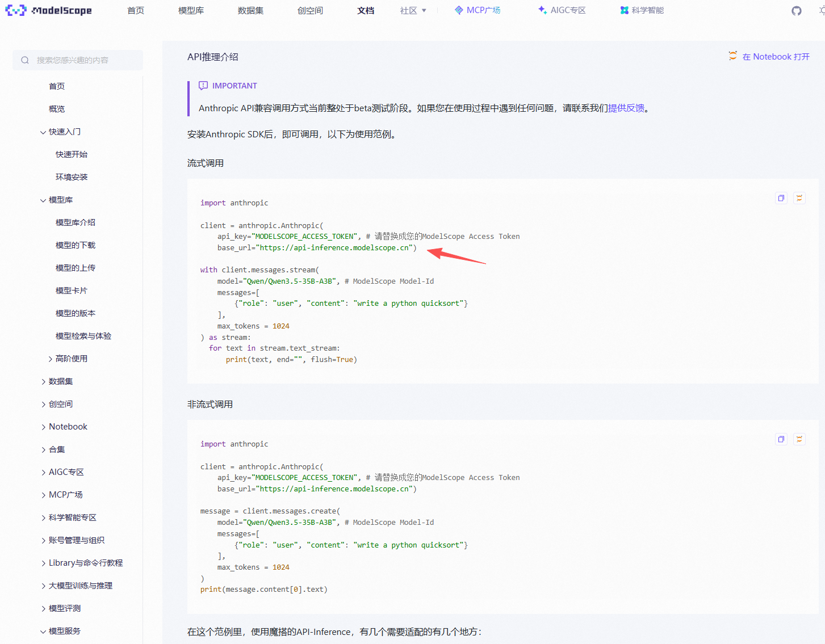Open non-streaming code in Notebook icon
This screenshot has width=825, height=644.
[x=799, y=439]
